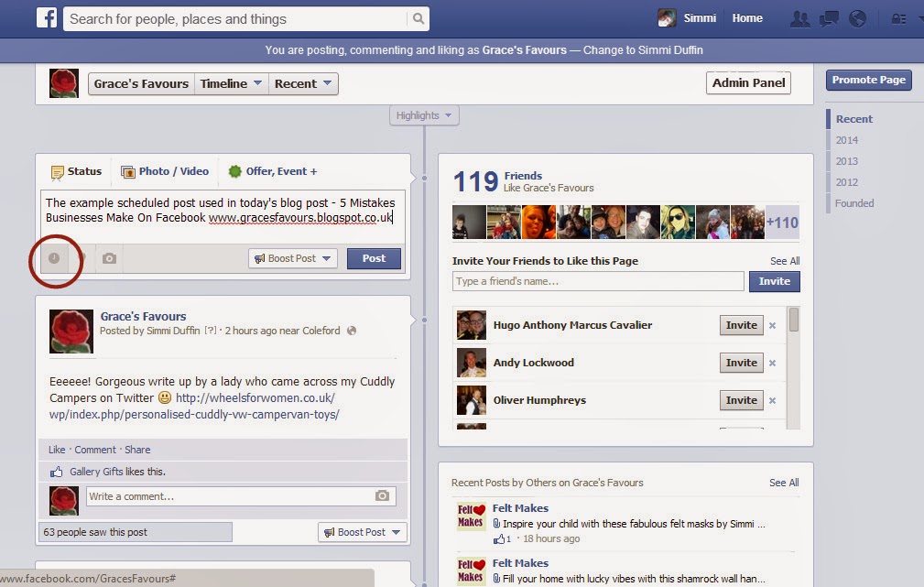The width and height of the screenshot is (924, 587).
Task: Open Simmi profile link
Action: pos(700,18)
